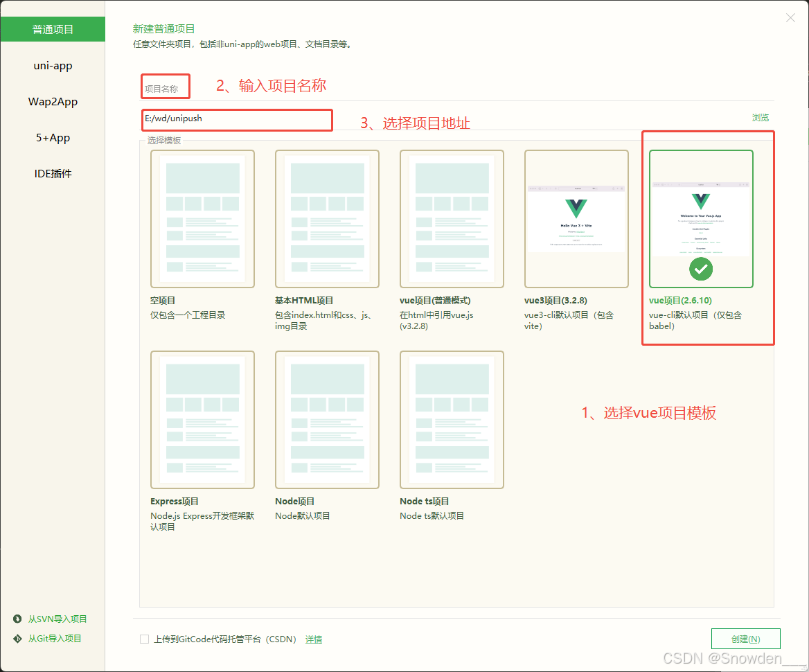This screenshot has height=672, width=809.
Task: Select the vue3项目(3.2.8) template thumbnail
Action: coord(576,219)
